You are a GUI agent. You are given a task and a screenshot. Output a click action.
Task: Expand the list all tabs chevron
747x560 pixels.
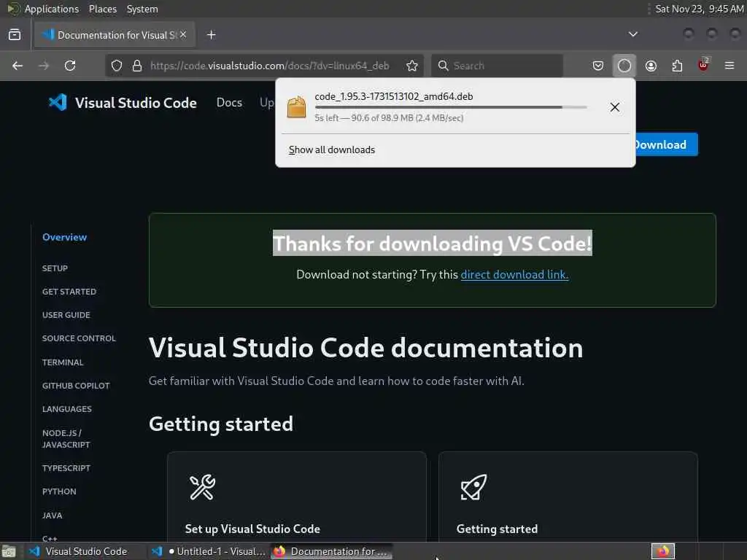[x=632, y=34]
